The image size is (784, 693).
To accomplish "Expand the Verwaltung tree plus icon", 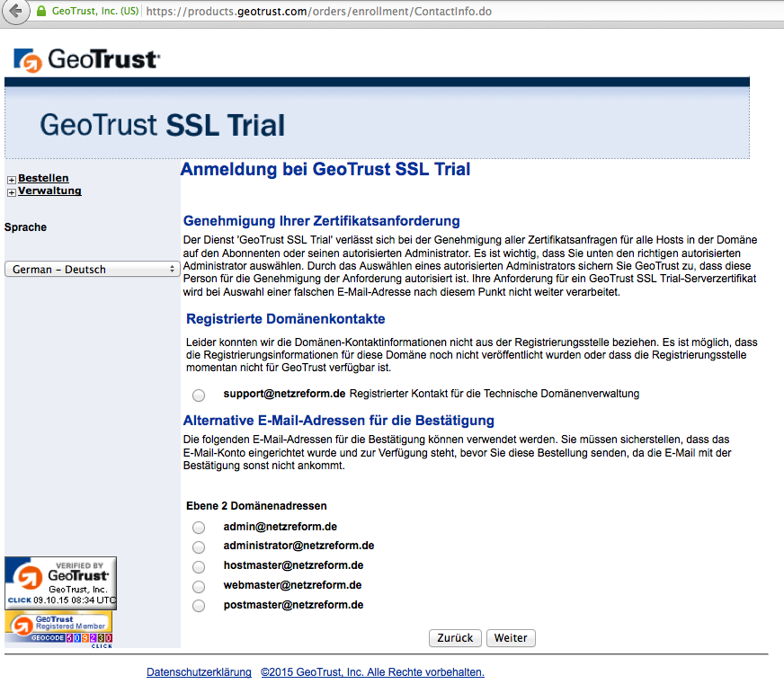I will tap(11, 192).
